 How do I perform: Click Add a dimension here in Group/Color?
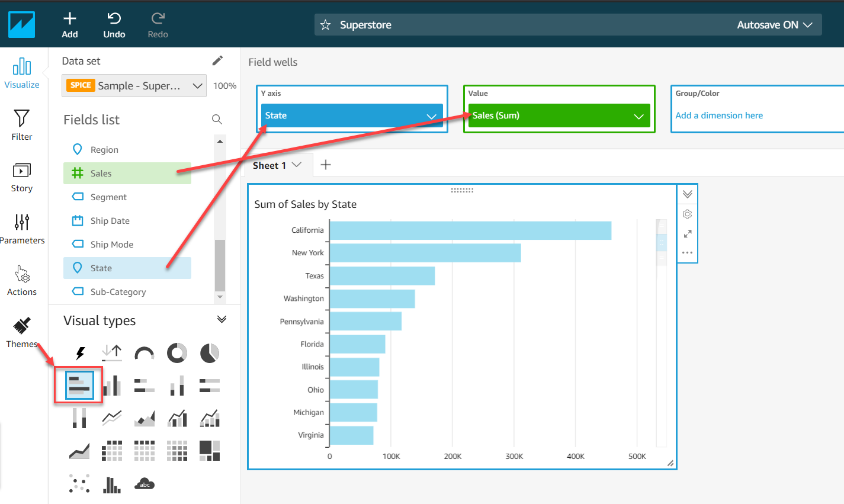[719, 115]
